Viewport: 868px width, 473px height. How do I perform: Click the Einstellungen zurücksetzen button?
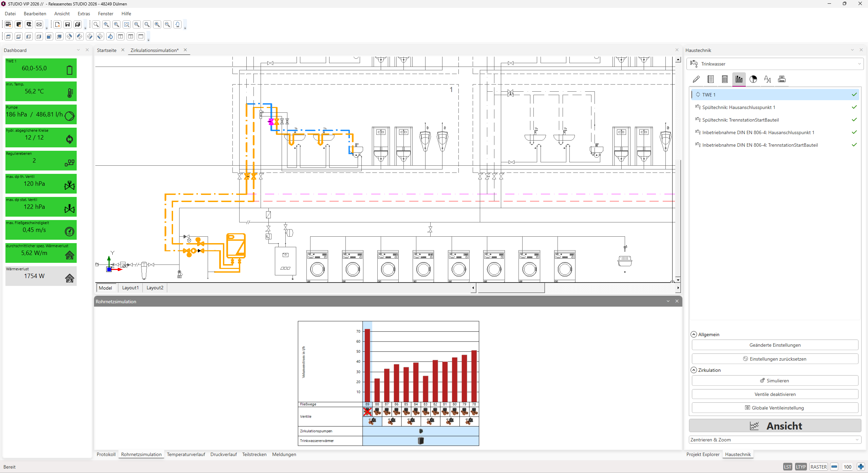pos(775,359)
